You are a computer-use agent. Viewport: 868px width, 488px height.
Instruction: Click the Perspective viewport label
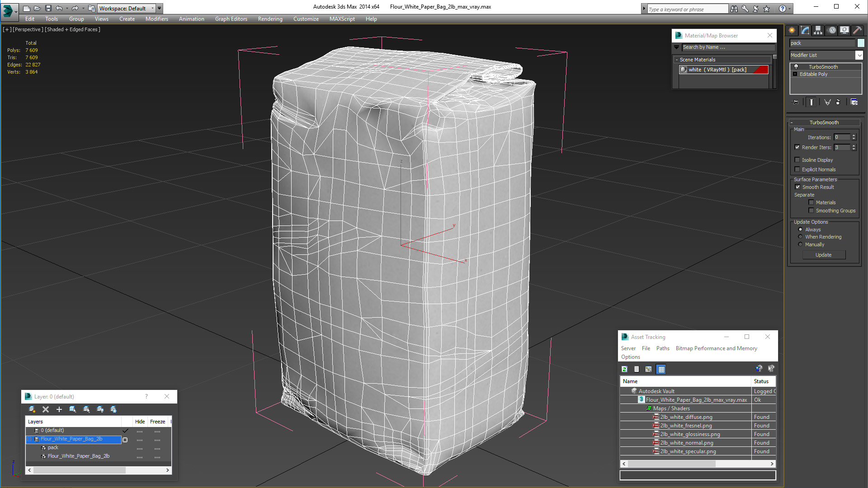pos(28,29)
